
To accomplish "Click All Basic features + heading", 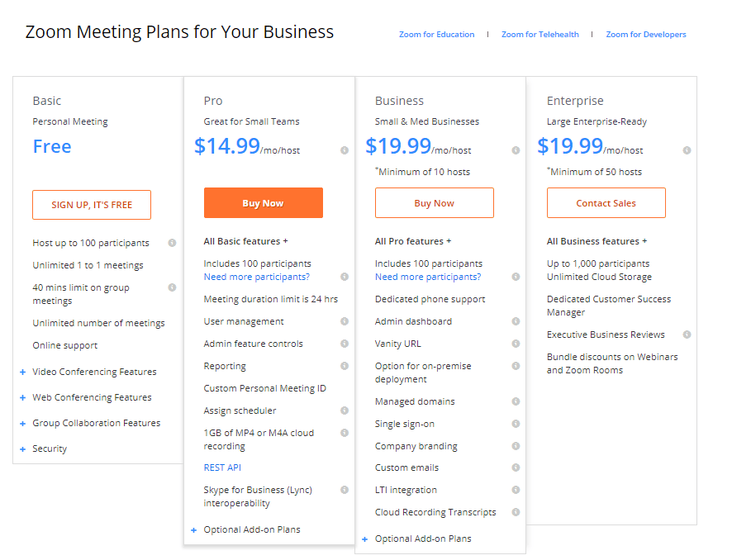I will 246,241.
